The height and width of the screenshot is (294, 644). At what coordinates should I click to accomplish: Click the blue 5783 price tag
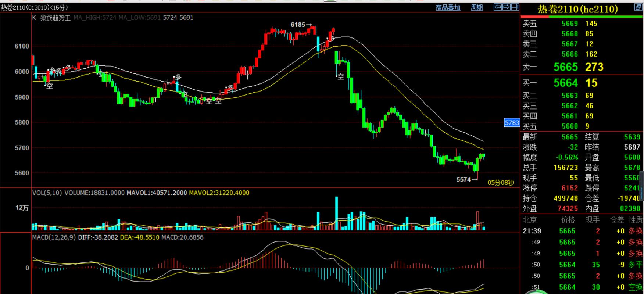pyautogui.click(x=512, y=123)
